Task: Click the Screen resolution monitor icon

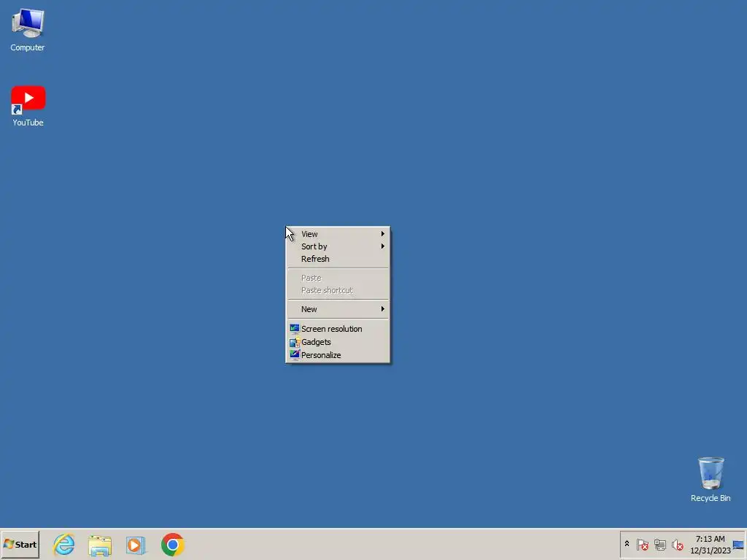Action: click(x=295, y=329)
